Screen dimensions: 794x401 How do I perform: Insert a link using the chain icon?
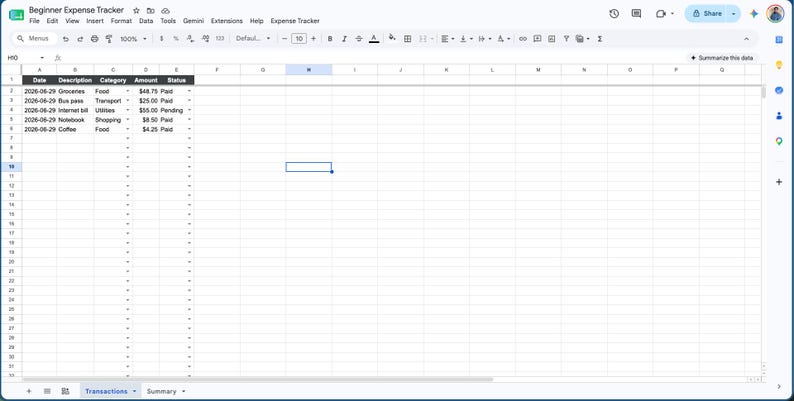pyautogui.click(x=523, y=38)
